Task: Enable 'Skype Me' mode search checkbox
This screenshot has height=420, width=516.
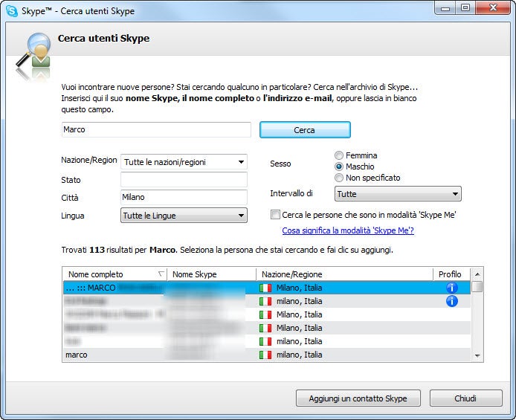Action: click(x=275, y=214)
